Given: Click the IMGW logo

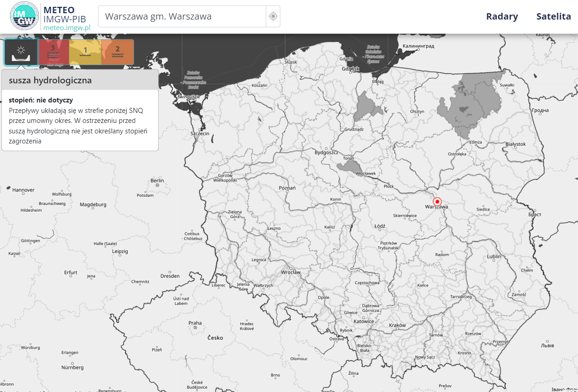Looking at the screenshot, I should (24, 16).
